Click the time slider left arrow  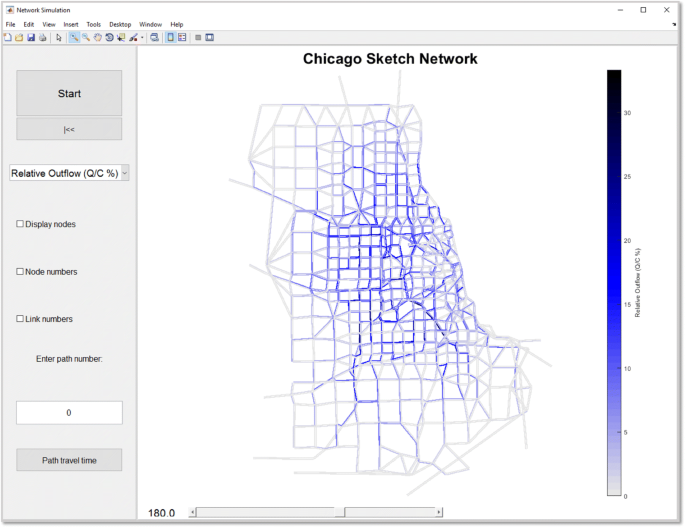(x=193, y=512)
